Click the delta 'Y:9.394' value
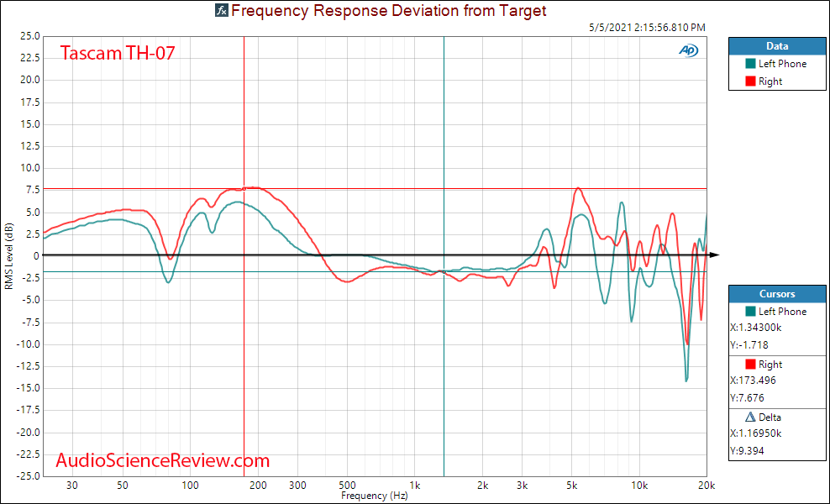This screenshot has height=504, width=830. (x=748, y=450)
